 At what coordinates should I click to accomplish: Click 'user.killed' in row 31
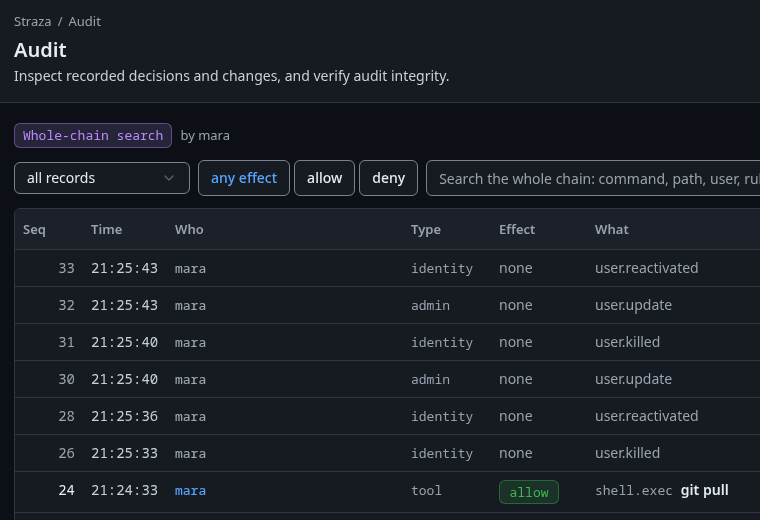pyautogui.click(x=627, y=342)
